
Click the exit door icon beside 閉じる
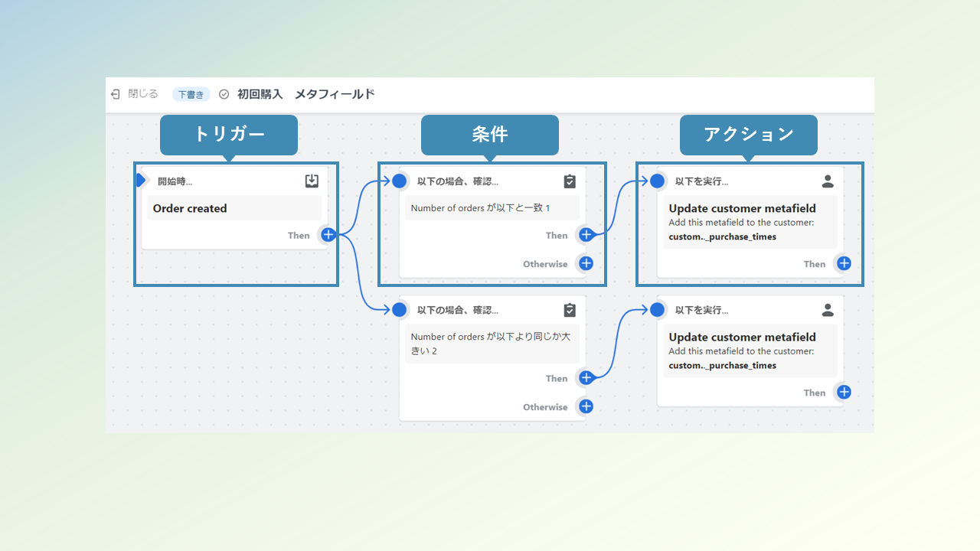point(116,94)
